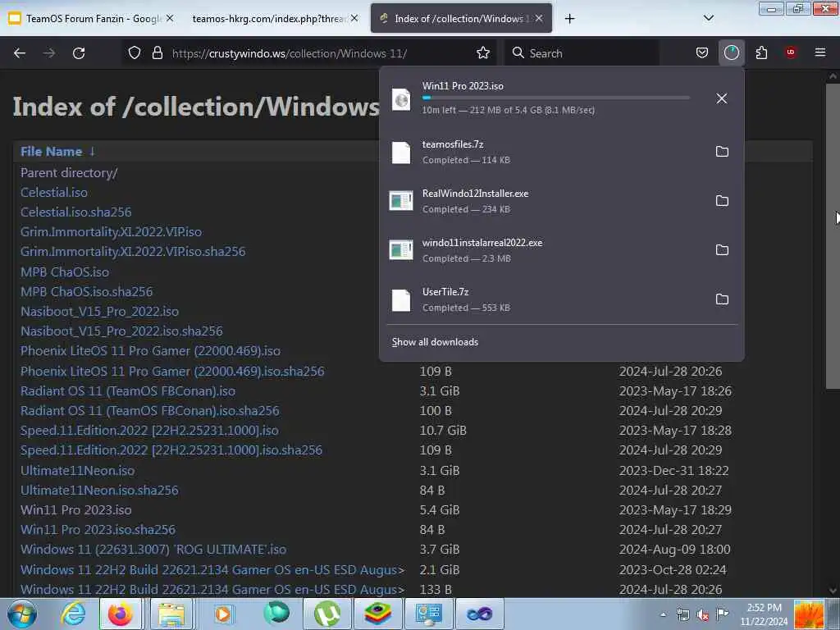Screen dimensions: 840x630
Task: Download Windows 11 'ROG ULTIMATE'.iso
Action: click(153, 550)
